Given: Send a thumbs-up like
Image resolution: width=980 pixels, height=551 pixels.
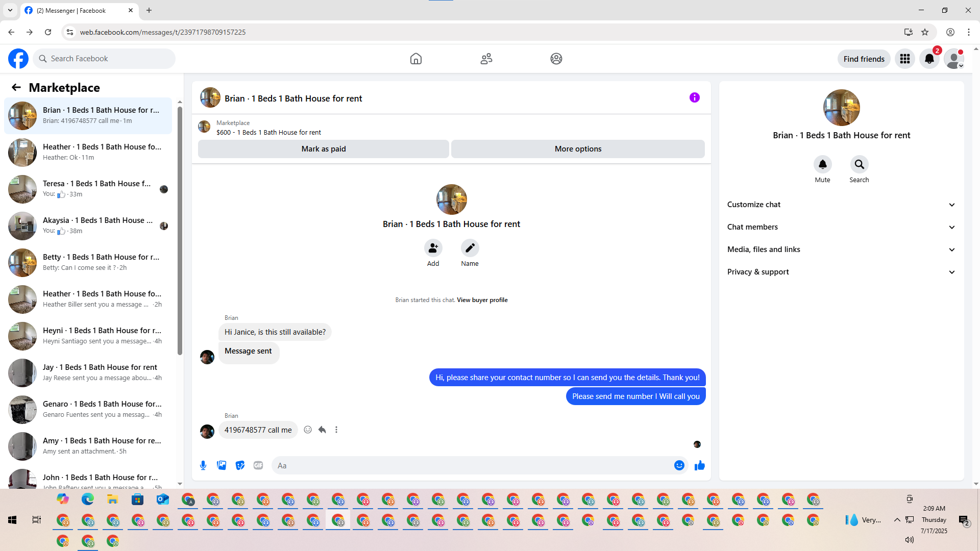Looking at the screenshot, I should pyautogui.click(x=700, y=465).
